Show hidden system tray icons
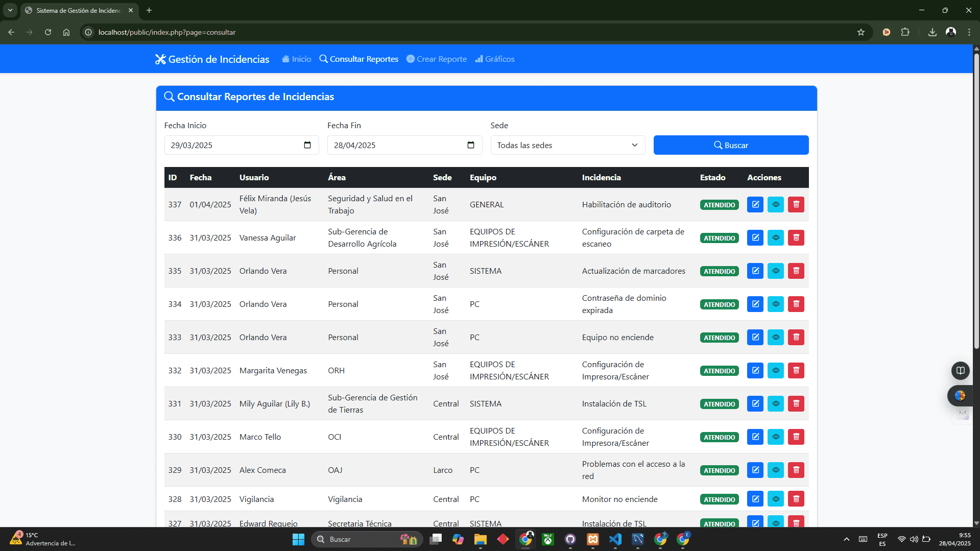980x551 pixels. click(x=846, y=539)
